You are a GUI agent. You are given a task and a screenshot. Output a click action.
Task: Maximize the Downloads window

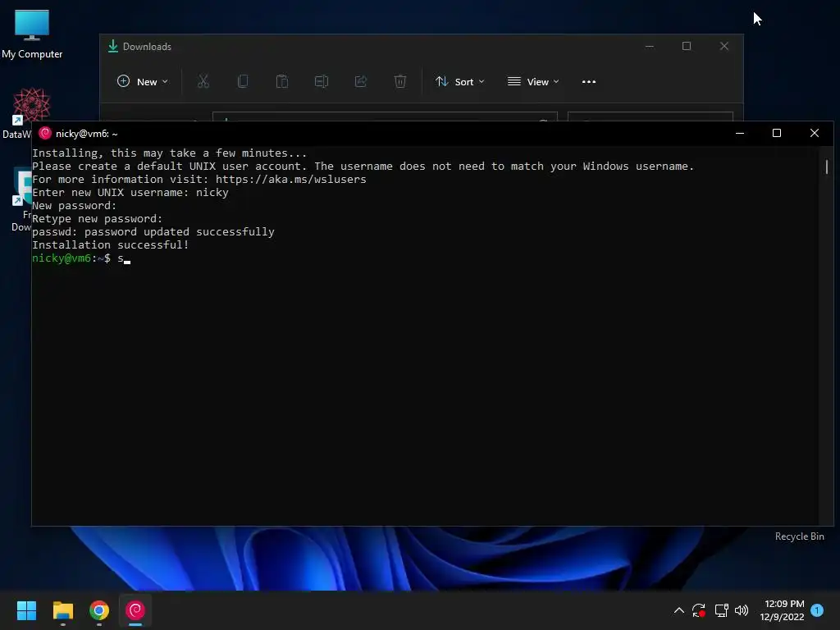687,47
